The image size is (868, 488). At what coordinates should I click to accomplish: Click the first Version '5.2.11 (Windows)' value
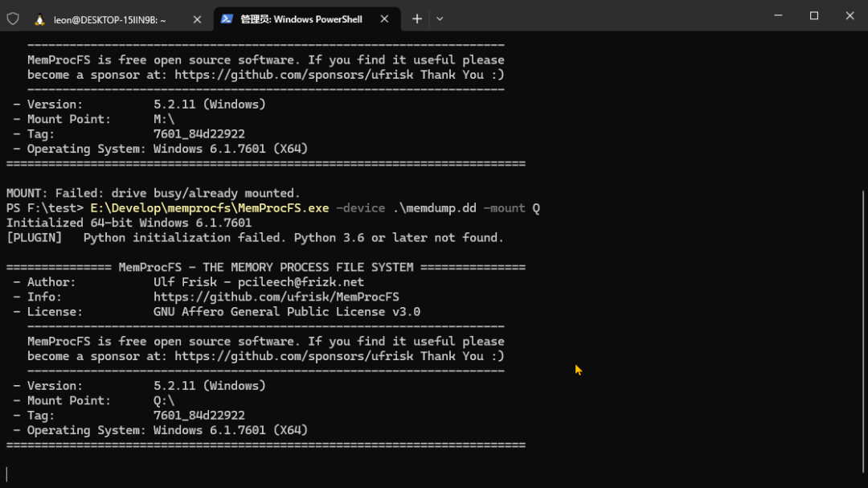(210, 105)
